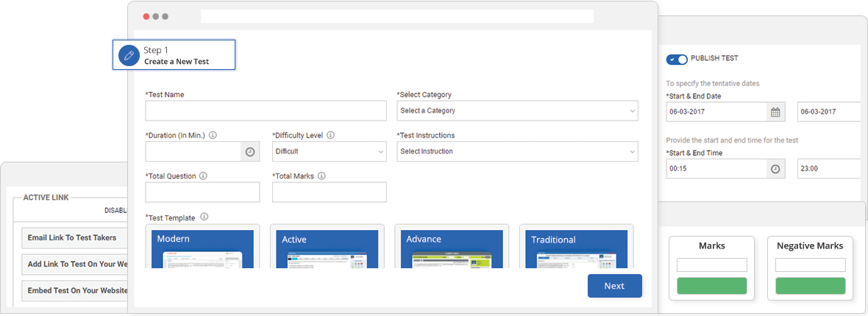The image size is (868, 316).
Task: Toggle the Publish Test switch
Action: [x=677, y=60]
